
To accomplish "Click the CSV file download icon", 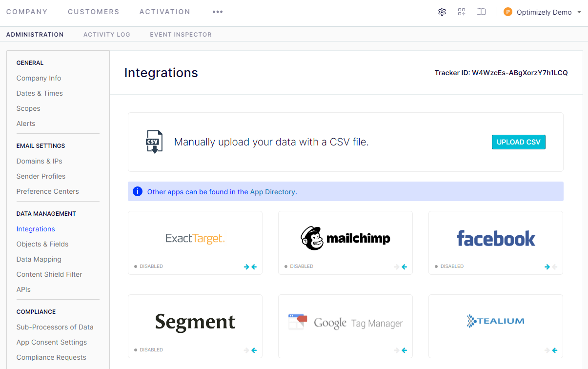I will pyautogui.click(x=154, y=142).
